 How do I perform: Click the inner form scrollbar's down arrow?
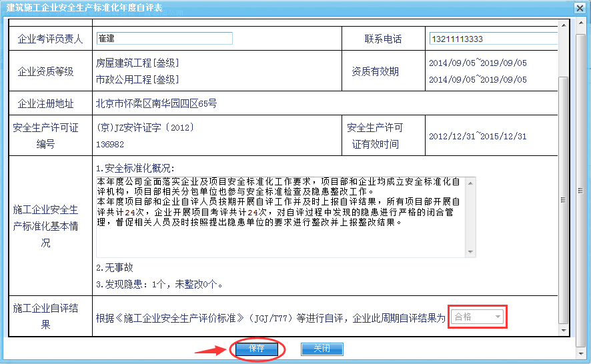pyautogui.click(x=564, y=331)
